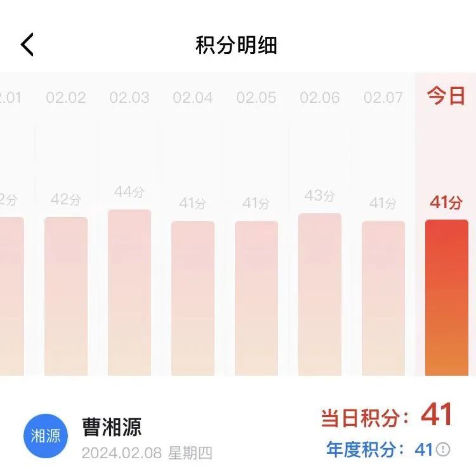Image resolution: width=476 pixels, height=476 pixels.
Task: Click the 44分 bar for 02.03
Action: [x=129, y=292]
